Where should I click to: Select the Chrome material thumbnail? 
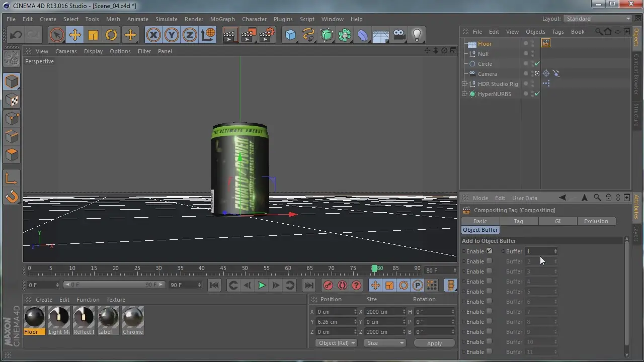point(133,318)
